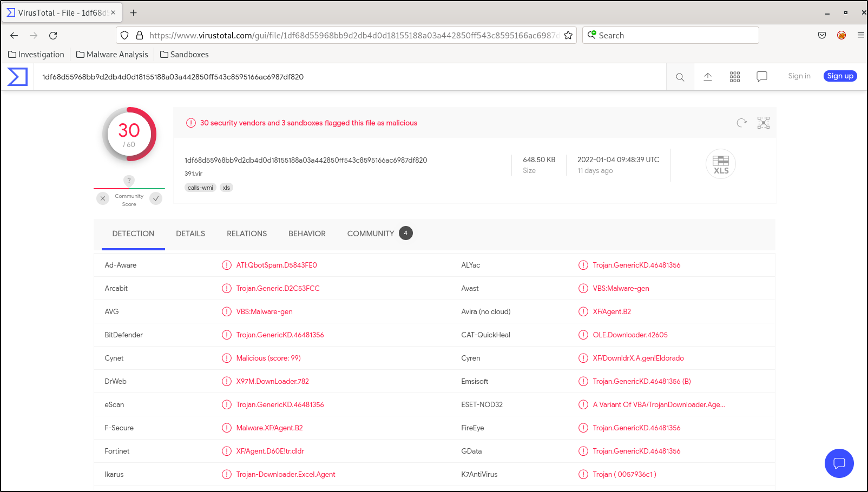Click the tracking protection shield icon

(124, 35)
